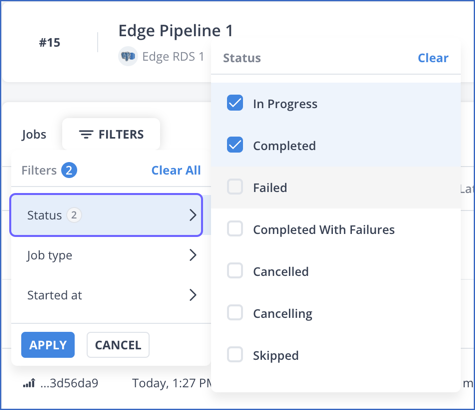The image size is (475, 410).
Task: Click the CANCEL button
Action: click(x=118, y=345)
